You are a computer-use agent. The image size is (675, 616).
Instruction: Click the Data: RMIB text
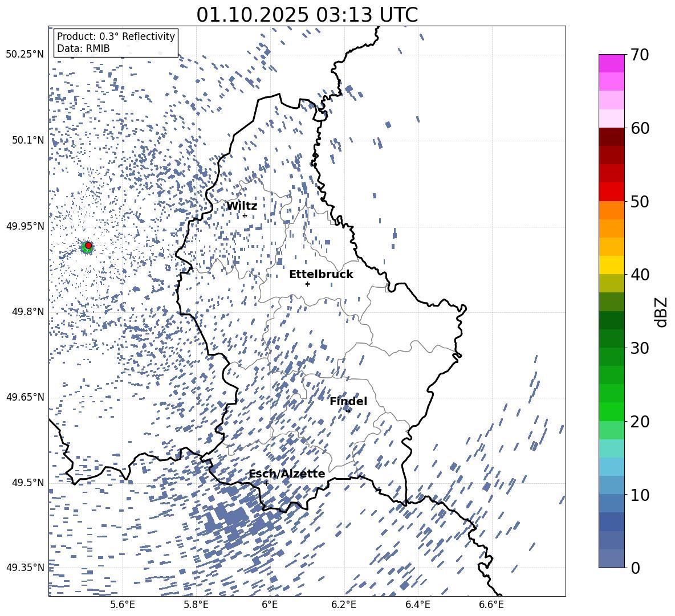83,48
